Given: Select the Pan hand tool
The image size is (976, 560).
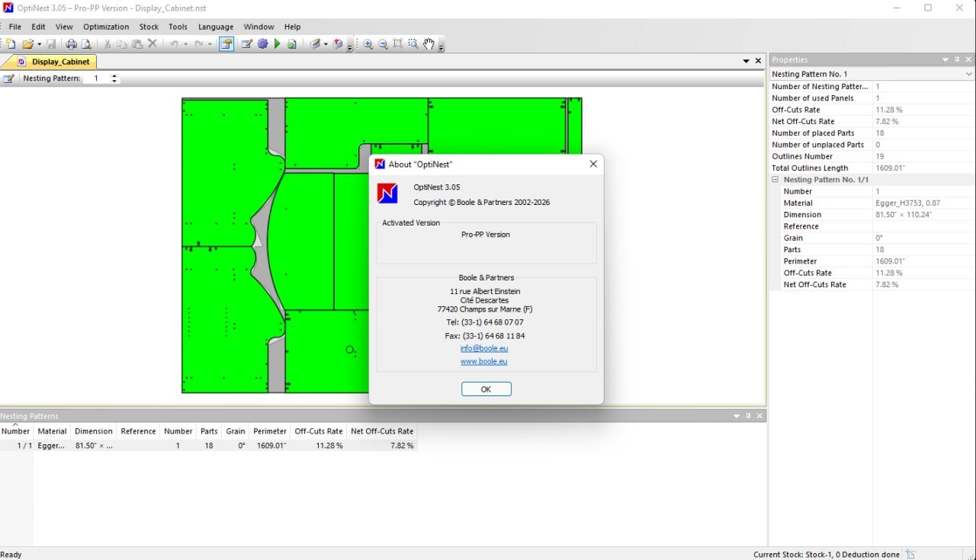Looking at the screenshot, I should click(x=429, y=44).
